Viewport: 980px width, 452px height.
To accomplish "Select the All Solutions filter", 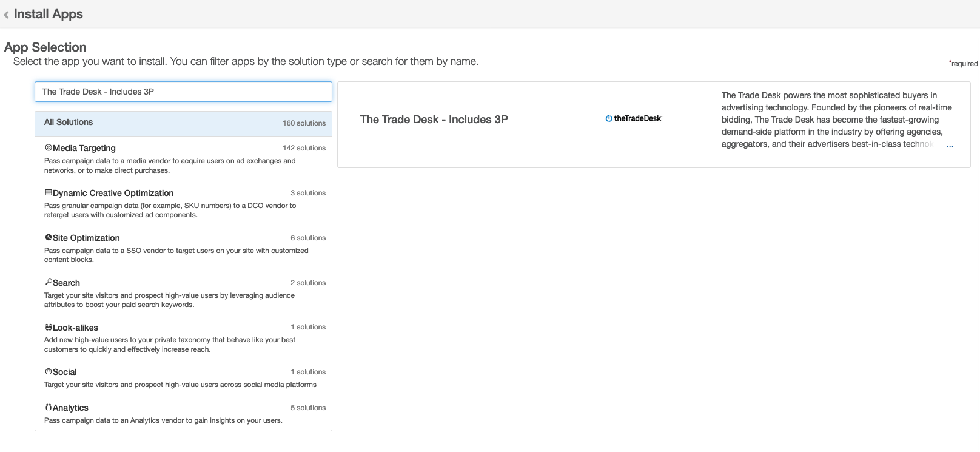I will coord(183,123).
